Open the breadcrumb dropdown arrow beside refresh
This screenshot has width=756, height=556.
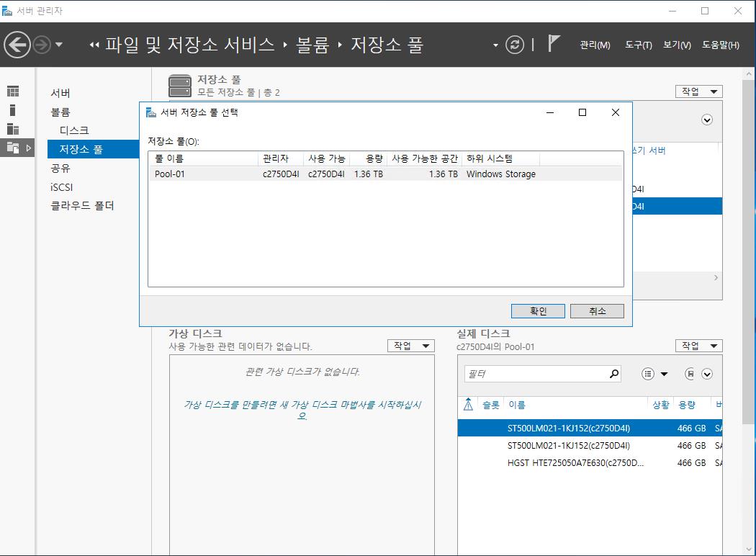click(495, 45)
